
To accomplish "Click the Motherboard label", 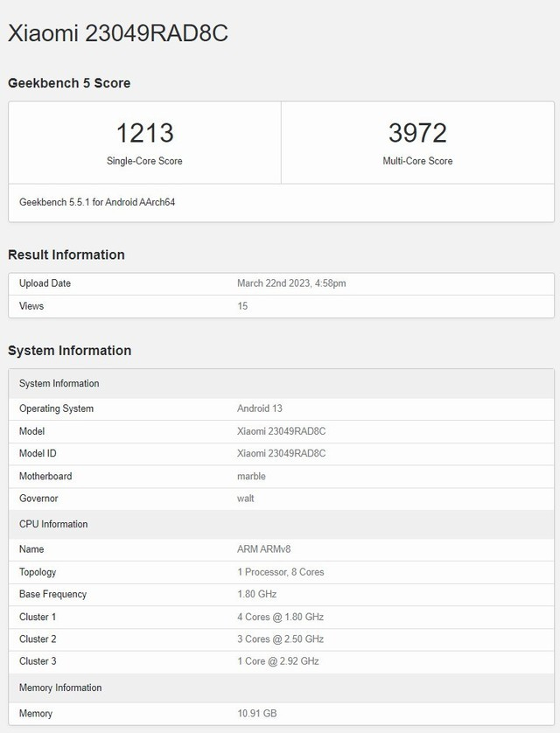I will 45,477.
